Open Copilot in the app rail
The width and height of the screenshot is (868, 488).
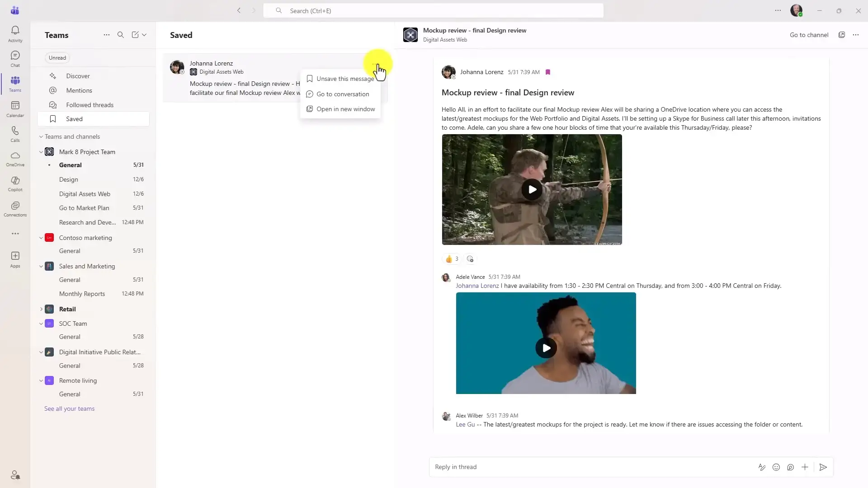pyautogui.click(x=15, y=183)
